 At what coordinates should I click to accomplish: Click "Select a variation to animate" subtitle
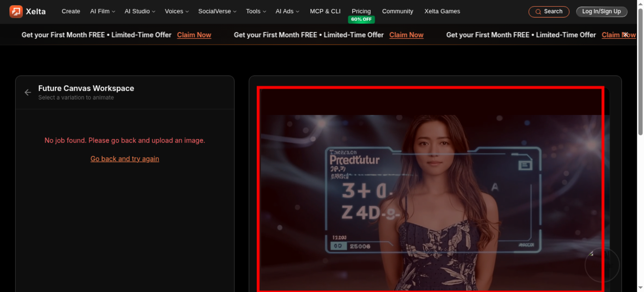(x=76, y=97)
